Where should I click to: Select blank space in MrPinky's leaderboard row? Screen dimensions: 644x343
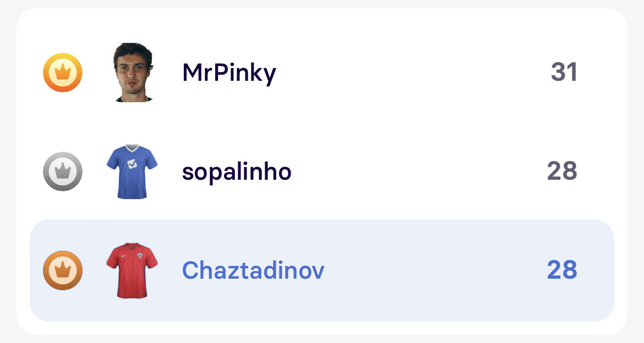pyautogui.click(x=413, y=73)
